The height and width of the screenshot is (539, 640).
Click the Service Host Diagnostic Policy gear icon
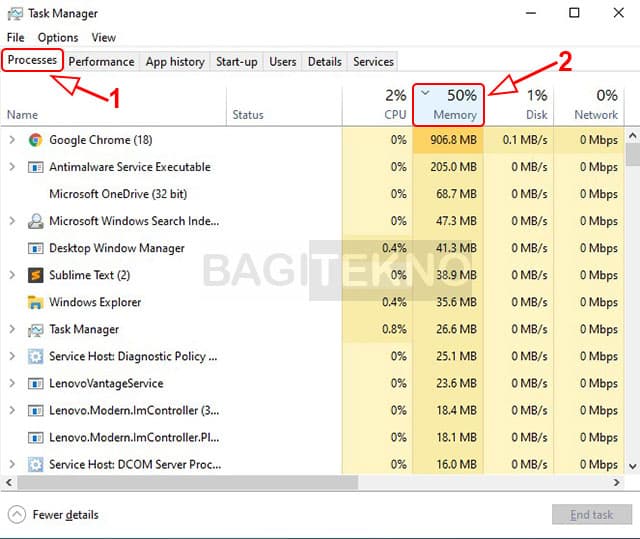click(x=36, y=357)
